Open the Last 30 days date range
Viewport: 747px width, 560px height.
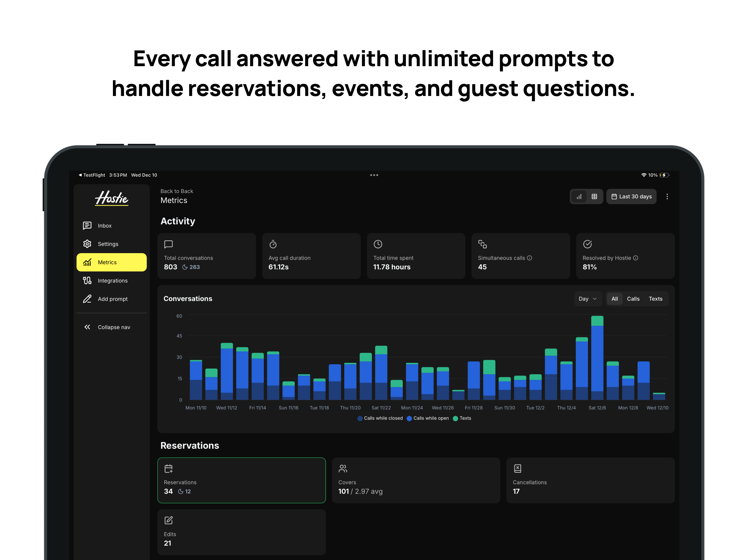click(631, 197)
